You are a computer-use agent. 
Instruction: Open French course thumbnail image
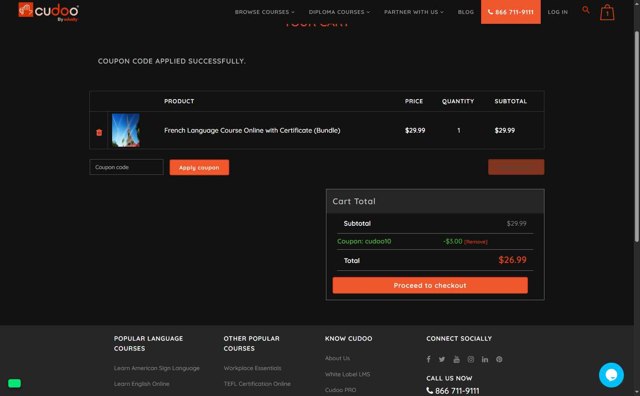point(126,130)
